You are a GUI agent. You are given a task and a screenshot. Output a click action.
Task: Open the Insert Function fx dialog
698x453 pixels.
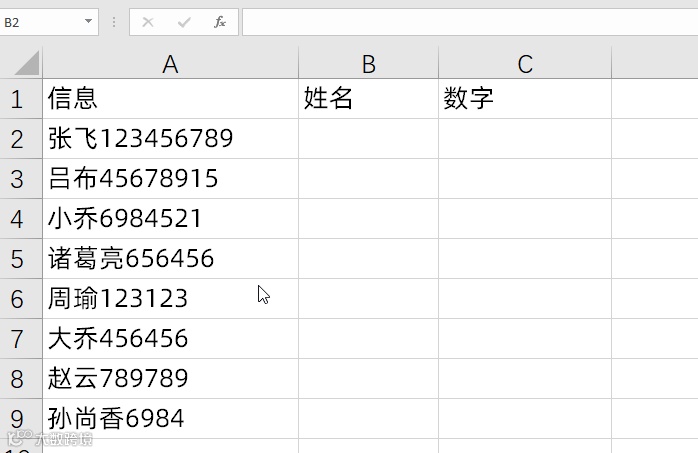[219, 22]
